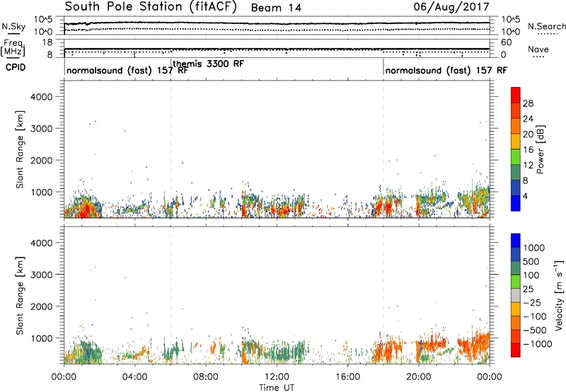Viewport: 566px width, 392px height.
Task: Click the 'themis 3300 RF' label
Action: (x=209, y=64)
